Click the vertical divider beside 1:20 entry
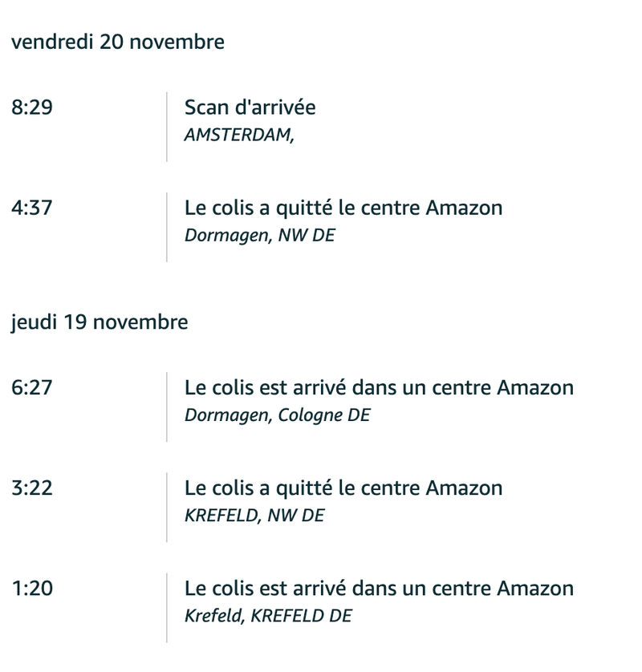The height and width of the screenshot is (672, 642). [x=167, y=607]
